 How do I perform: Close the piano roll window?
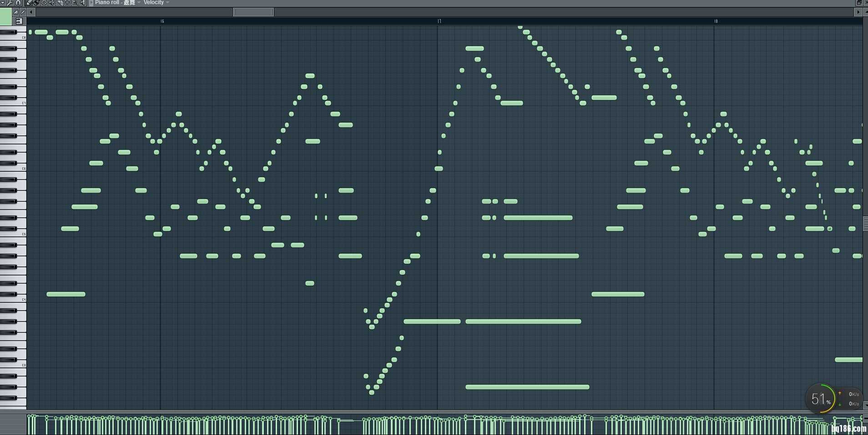(x=866, y=3)
